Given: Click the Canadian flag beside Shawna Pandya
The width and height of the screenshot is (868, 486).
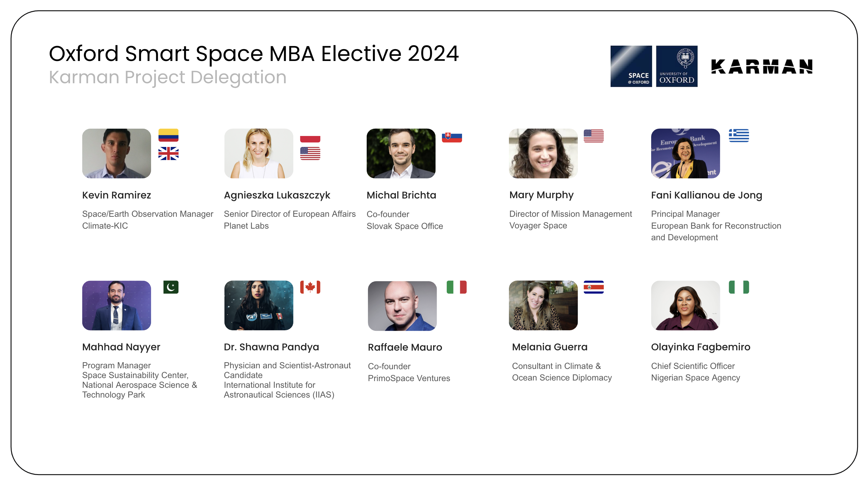Looking at the screenshot, I should pos(310,287).
